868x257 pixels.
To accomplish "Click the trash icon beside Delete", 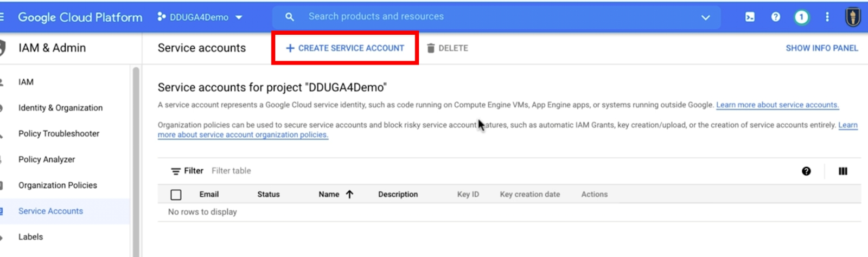I will [431, 48].
